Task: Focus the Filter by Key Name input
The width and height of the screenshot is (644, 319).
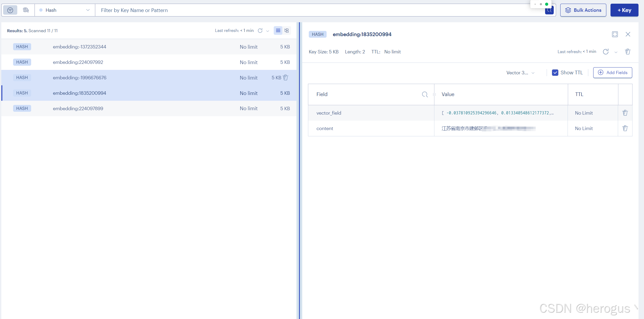Action: coord(319,10)
